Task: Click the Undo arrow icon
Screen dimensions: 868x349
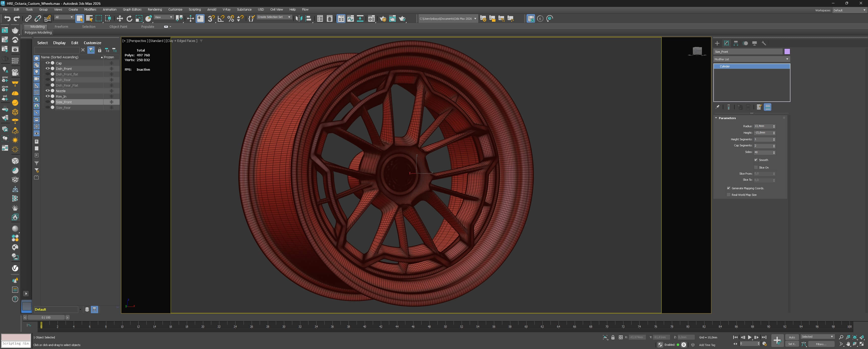Action: (7, 18)
